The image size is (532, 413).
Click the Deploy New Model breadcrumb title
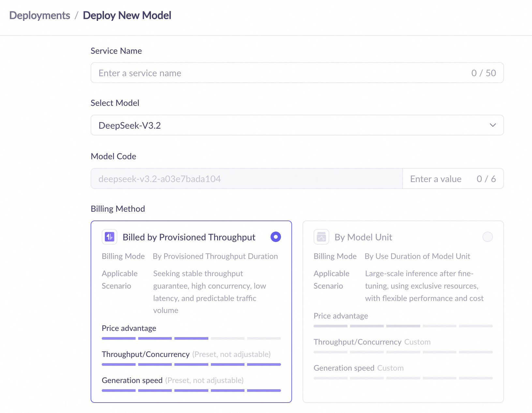pyautogui.click(x=127, y=15)
